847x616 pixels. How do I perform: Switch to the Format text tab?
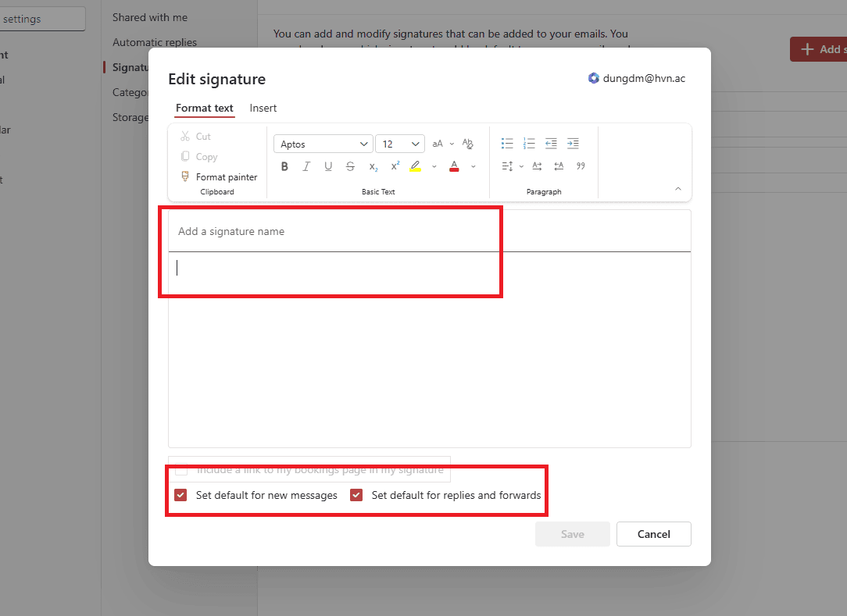[x=204, y=108]
